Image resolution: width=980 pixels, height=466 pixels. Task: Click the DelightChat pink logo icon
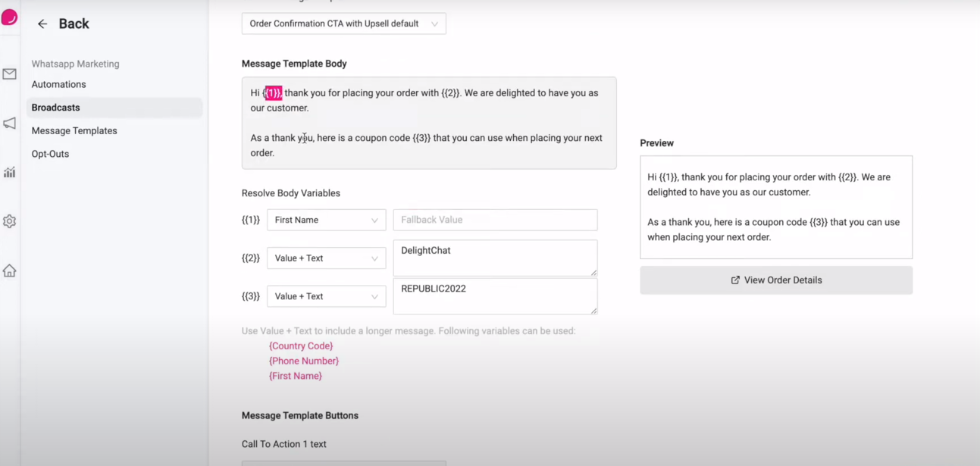click(x=9, y=17)
